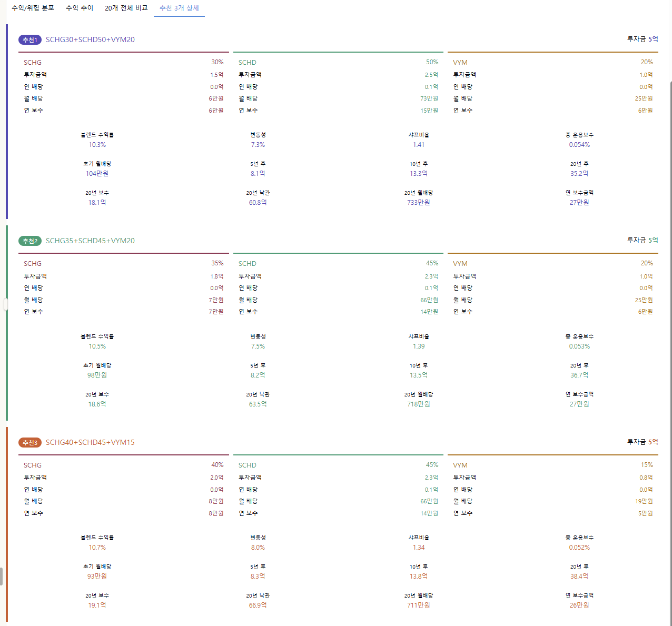672x626 pixels.
Task: Click the 총 운용보수 value 0.053%
Action: (x=579, y=346)
